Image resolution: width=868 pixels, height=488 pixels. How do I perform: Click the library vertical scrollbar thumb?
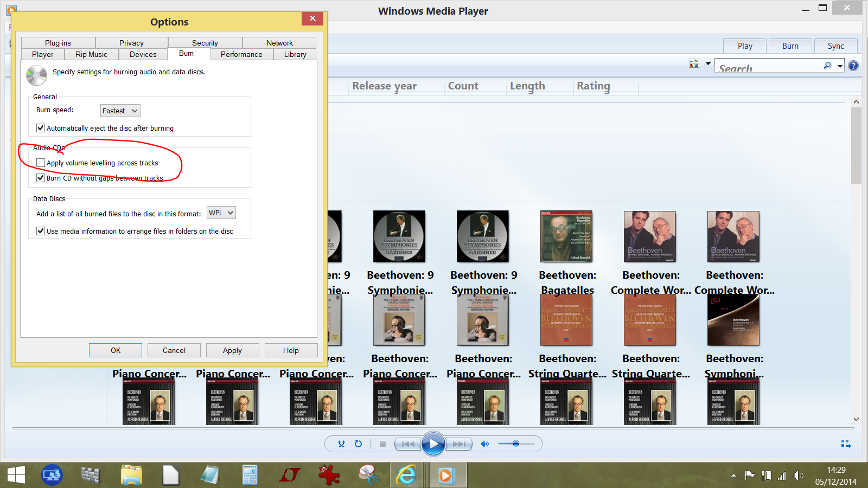coord(856,145)
